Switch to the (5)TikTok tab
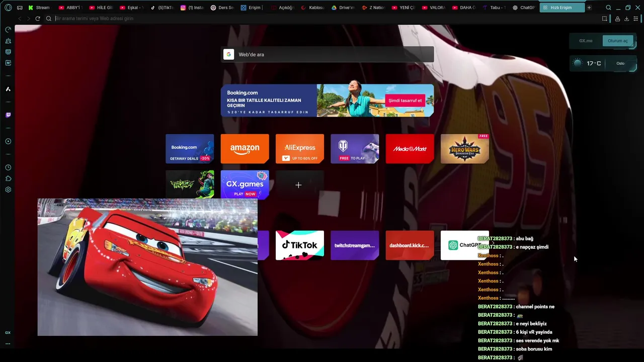The width and height of the screenshot is (644, 362). click(x=162, y=8)
